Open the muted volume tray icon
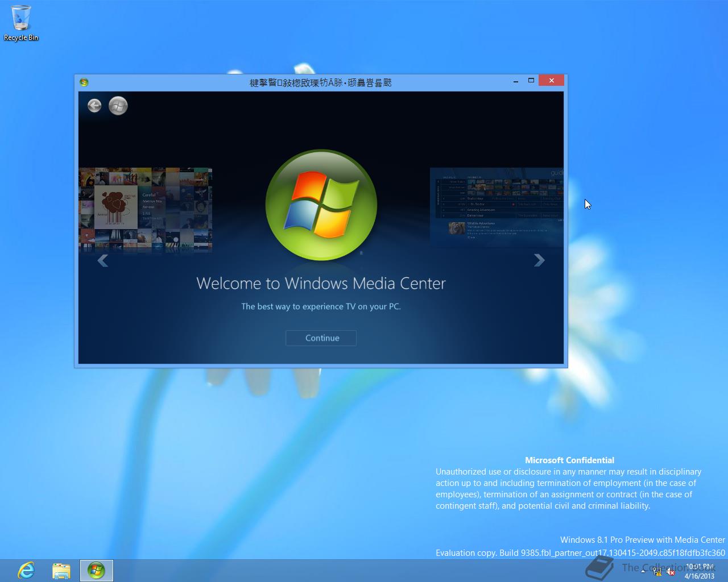This screenshot has width=728, height=582. [x=671, y=571]
